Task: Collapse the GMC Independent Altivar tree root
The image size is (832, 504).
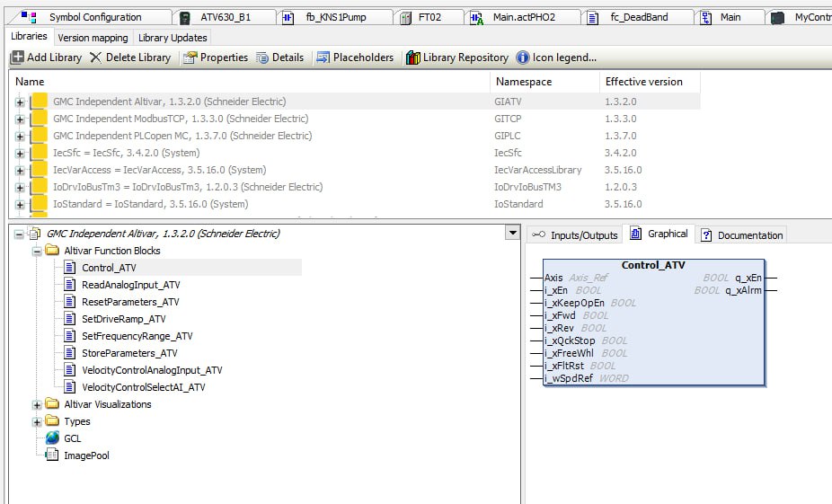Action: pos(20,234)
